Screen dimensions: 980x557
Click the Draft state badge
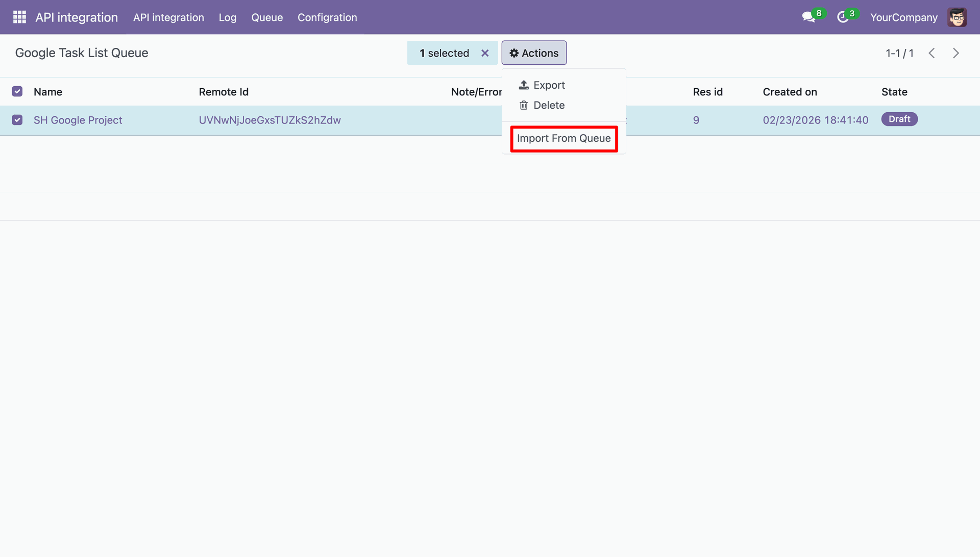899,119
